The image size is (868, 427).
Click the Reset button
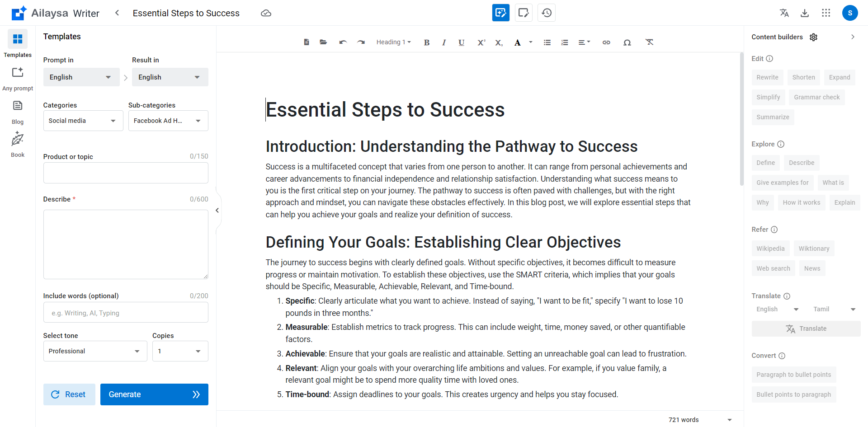tap(69, 394)
